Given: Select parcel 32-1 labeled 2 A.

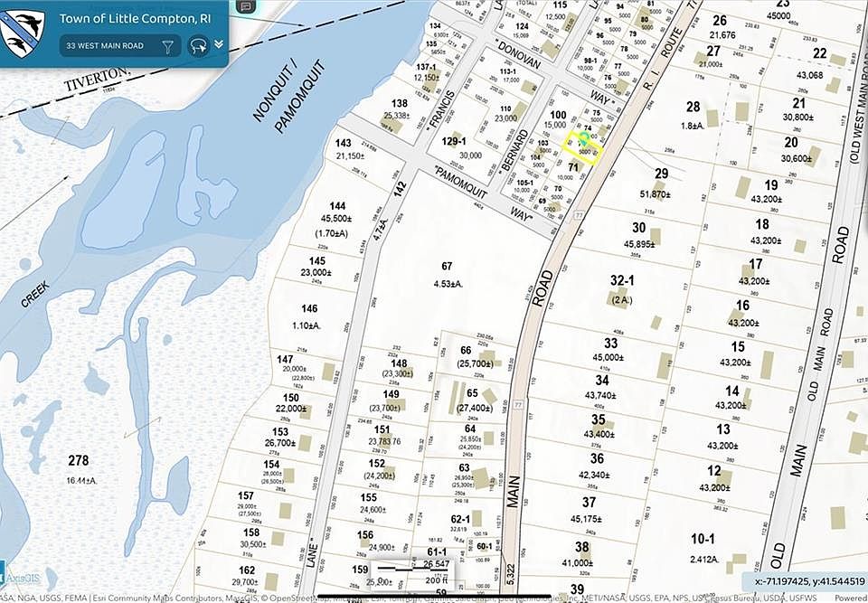Looking at the screenshot, I should coord(619,289).
